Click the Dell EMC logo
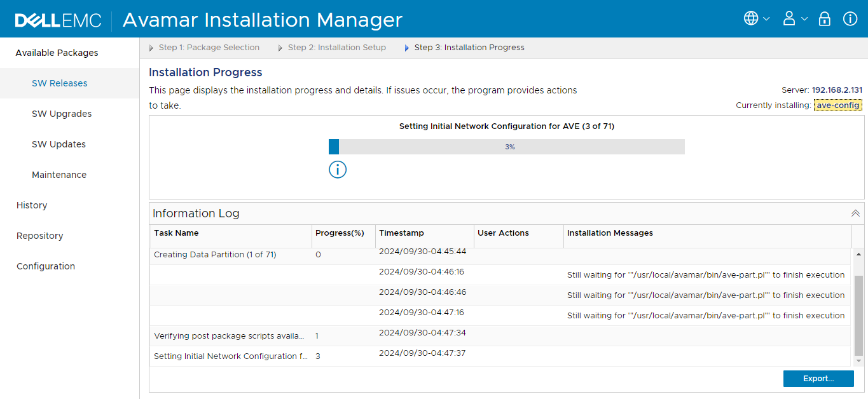Screen dimensions: 868x399 (58, 20)
